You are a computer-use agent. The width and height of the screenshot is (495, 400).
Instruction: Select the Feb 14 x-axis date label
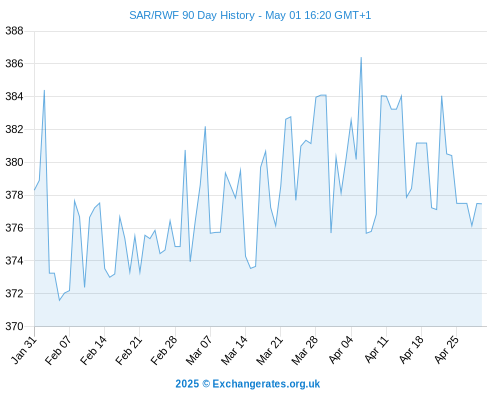pos(93,350)
